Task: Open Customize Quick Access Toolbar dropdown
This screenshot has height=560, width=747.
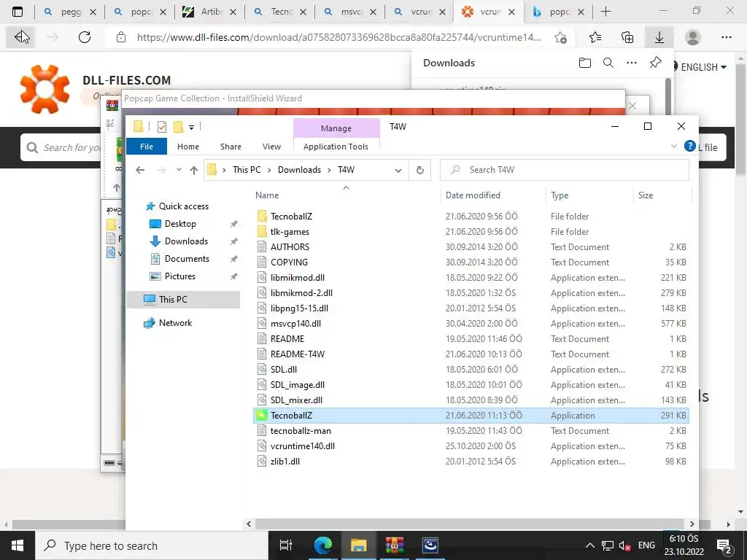Action: [x=192, y=127]
